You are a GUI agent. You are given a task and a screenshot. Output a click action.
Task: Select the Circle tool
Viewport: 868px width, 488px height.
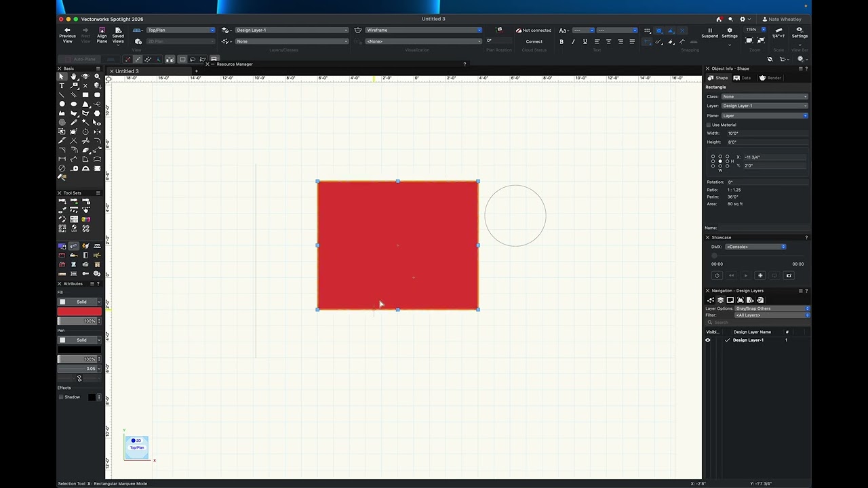(62, 104)
